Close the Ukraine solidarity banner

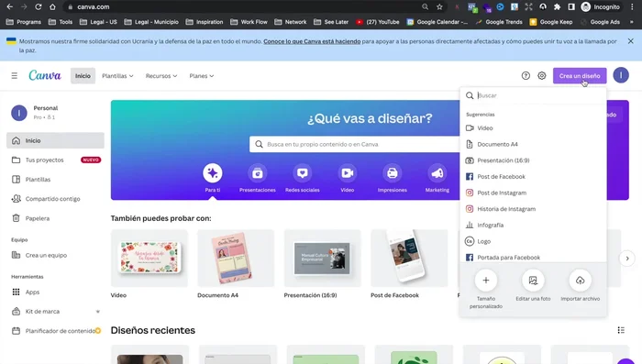(x=631, y=41)
